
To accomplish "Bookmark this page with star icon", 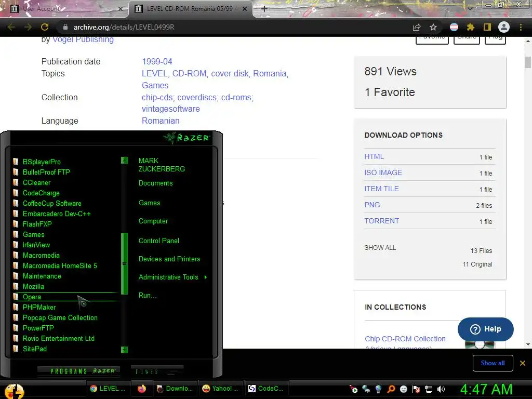I will pyautogui.click(x=433, y=27).
